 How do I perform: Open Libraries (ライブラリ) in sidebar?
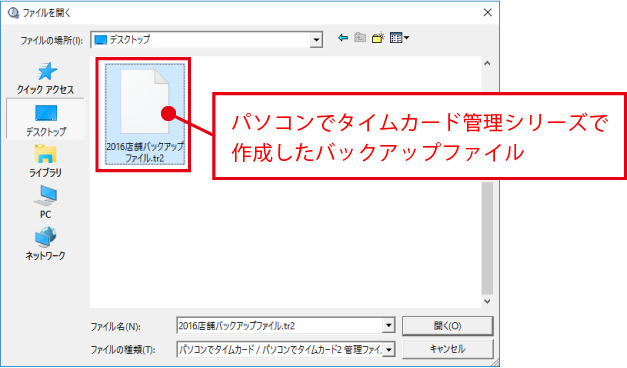coord(46,161)
